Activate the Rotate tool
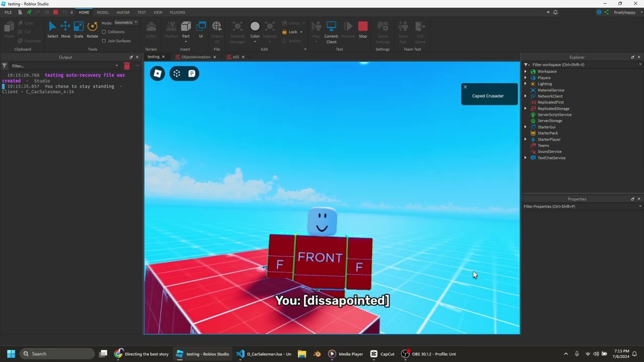644x362 pixels. (92, 30)
